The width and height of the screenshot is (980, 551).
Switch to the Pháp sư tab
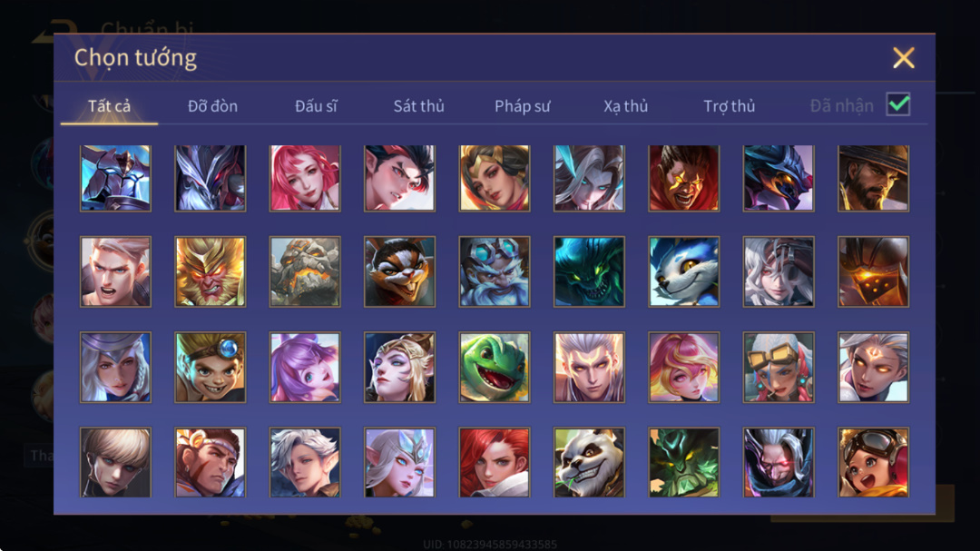(523, 105)
